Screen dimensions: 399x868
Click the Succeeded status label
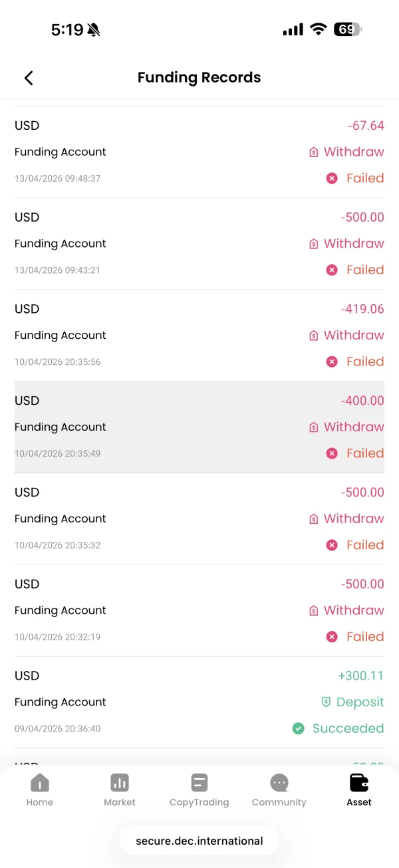coord(348,729)
